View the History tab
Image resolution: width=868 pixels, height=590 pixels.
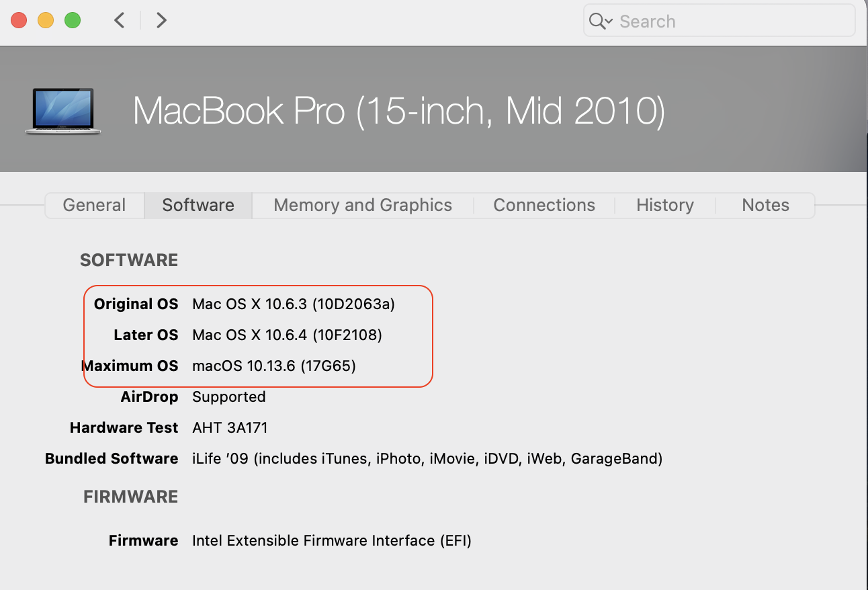(665, 205)
